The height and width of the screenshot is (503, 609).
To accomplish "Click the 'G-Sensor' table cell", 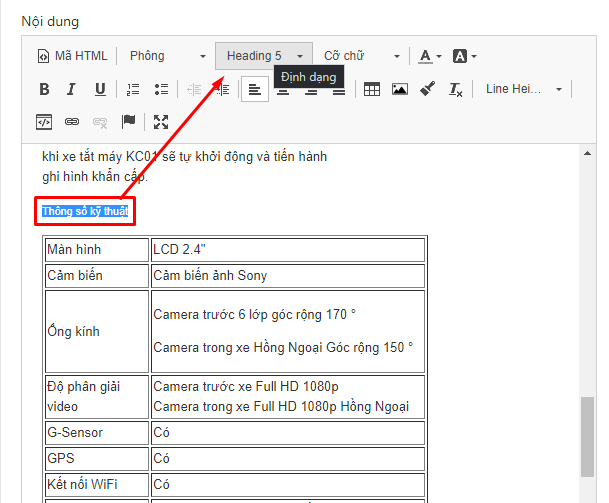I will (97, 433).
